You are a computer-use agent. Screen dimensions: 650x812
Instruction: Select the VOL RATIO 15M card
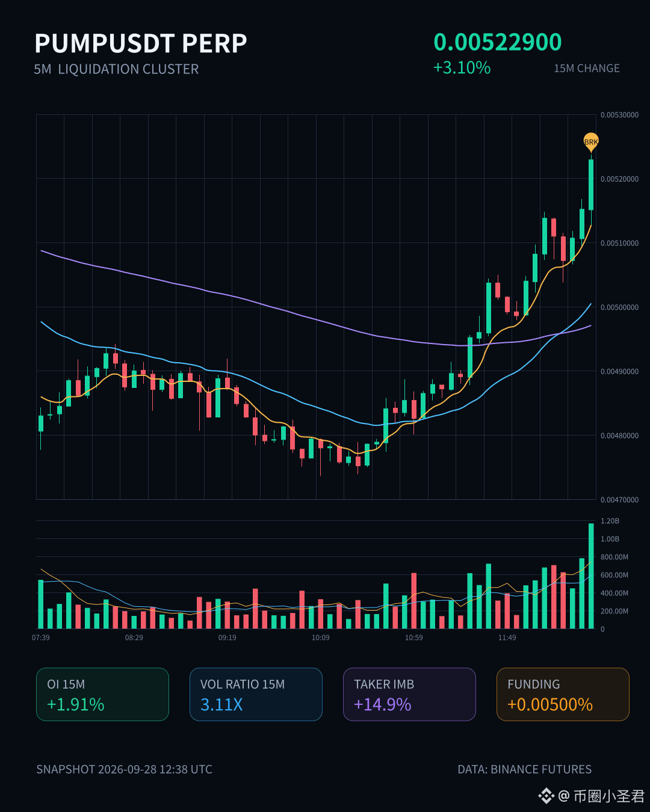(256, 694)
